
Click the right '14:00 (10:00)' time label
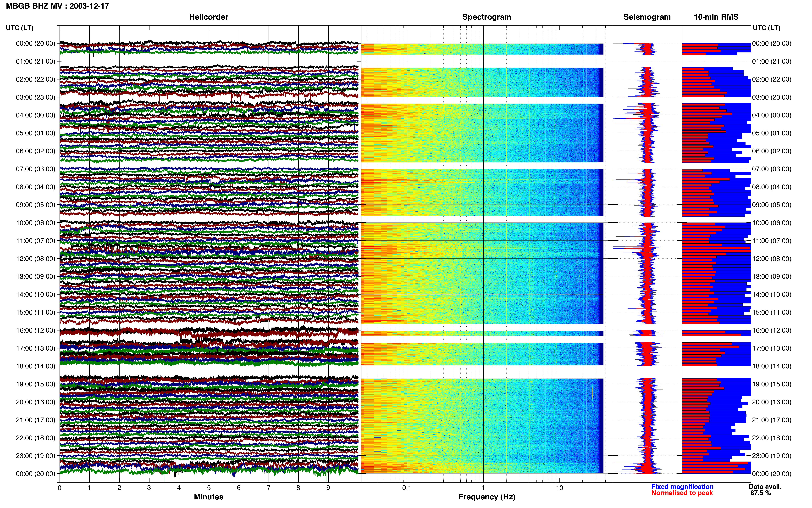[x=772, y=295]
